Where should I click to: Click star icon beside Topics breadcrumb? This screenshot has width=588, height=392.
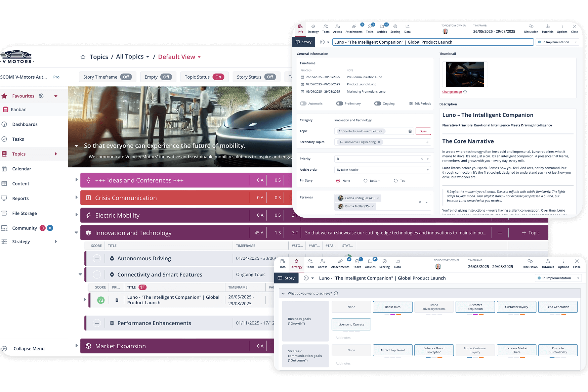(x=83, y=57)
